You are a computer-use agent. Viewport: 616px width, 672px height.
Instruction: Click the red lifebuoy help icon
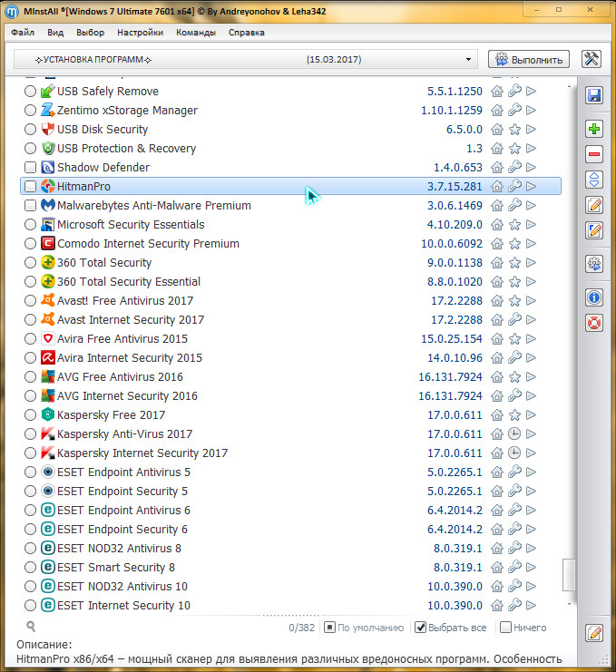[x=594, y=323]
